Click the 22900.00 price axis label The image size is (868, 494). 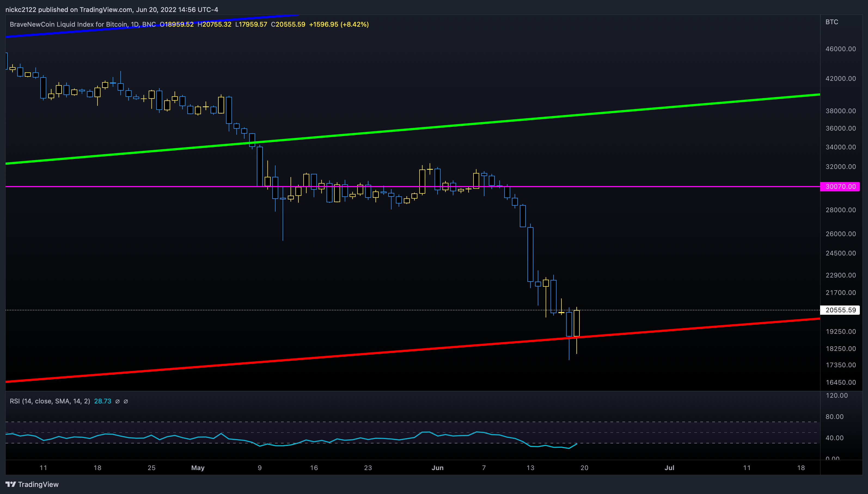(x=841, y=275)
